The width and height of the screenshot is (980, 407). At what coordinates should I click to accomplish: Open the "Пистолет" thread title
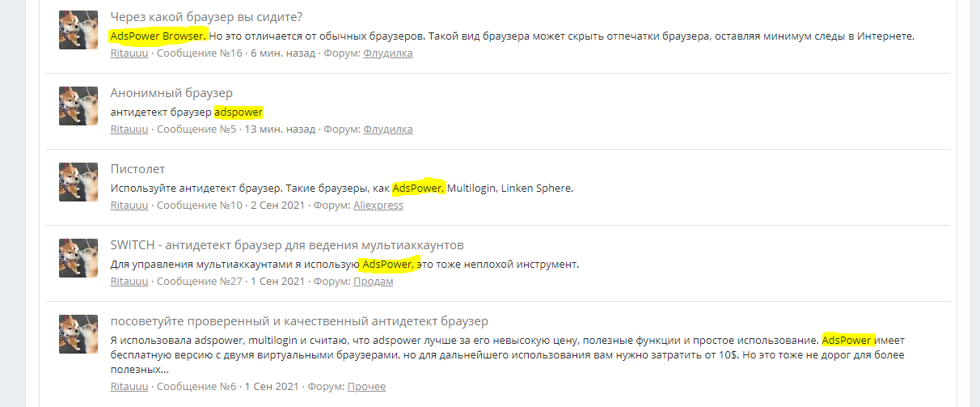pos(137,169)
